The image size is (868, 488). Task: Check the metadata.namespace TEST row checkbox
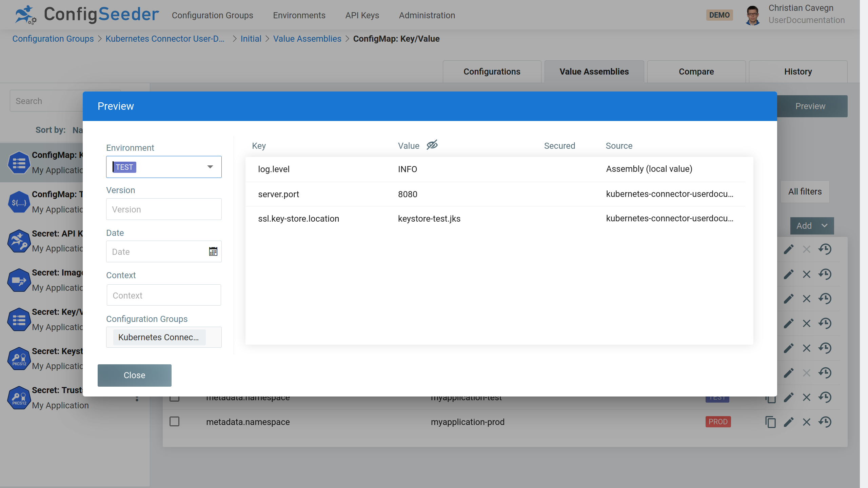pyautogui.click(x=175, y=397)
